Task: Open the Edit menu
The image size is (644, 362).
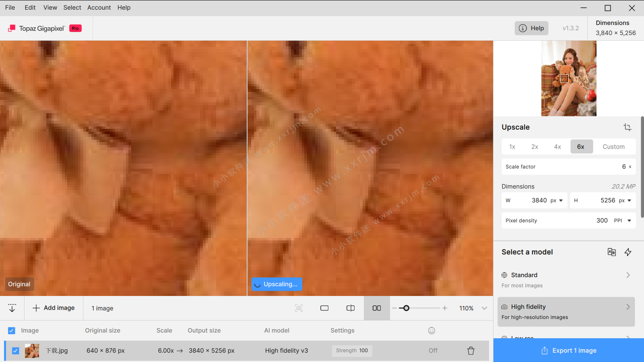Action: click(x=30, y=8)
